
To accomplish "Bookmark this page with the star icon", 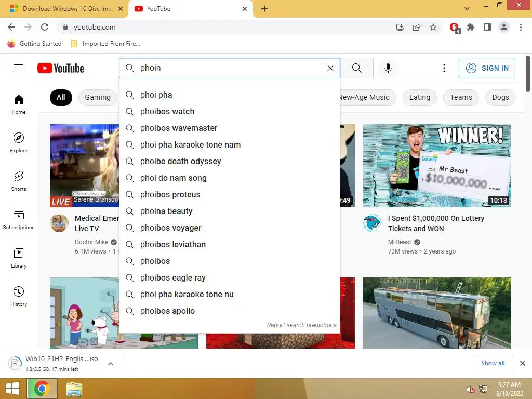I will click(433, 27).
